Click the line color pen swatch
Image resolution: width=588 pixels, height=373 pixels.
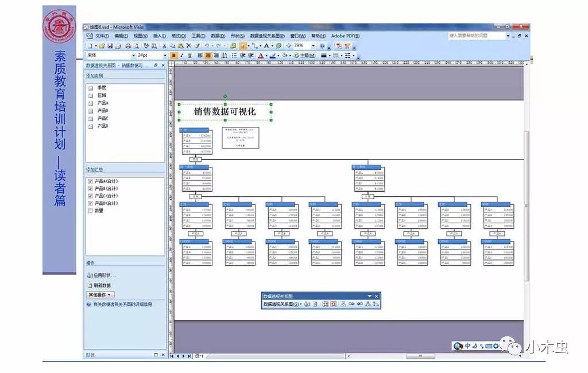[x=272, y=56]
